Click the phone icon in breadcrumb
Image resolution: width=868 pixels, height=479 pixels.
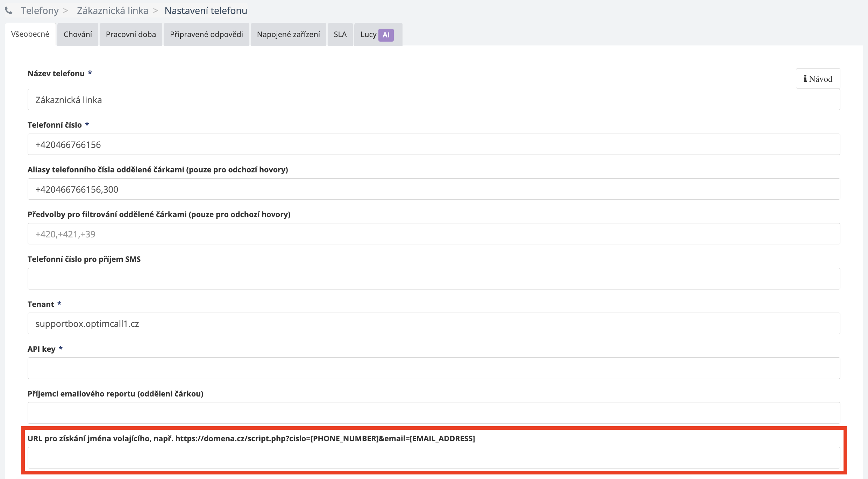pos(9,10)
